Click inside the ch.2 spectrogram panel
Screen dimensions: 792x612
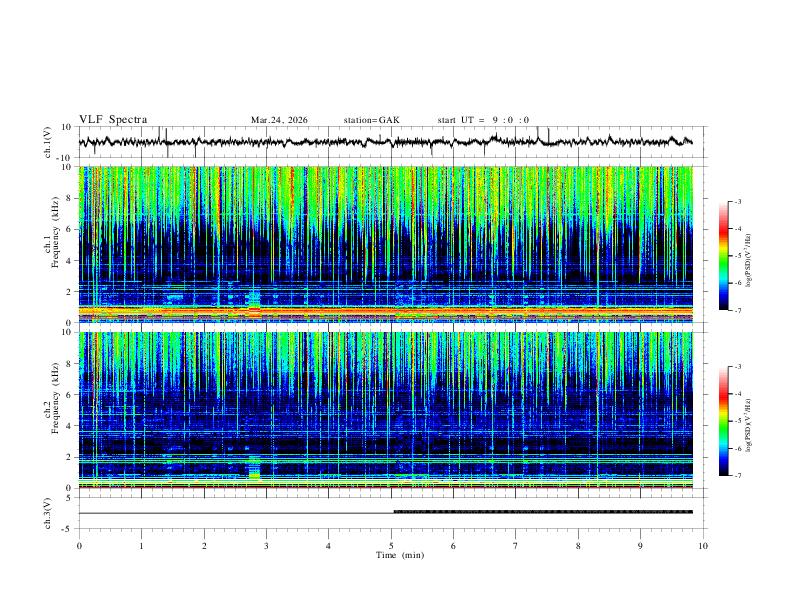[385, 410]
